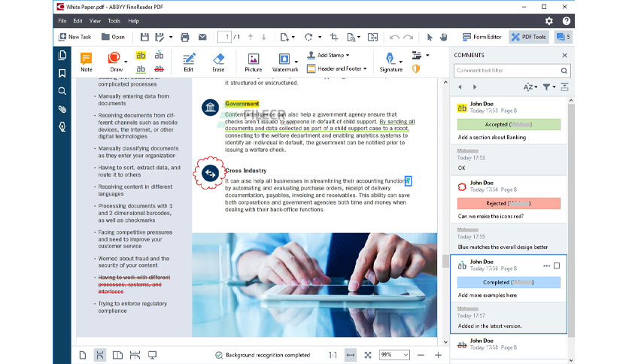Switch to two-page view mode

pos(117,355)
